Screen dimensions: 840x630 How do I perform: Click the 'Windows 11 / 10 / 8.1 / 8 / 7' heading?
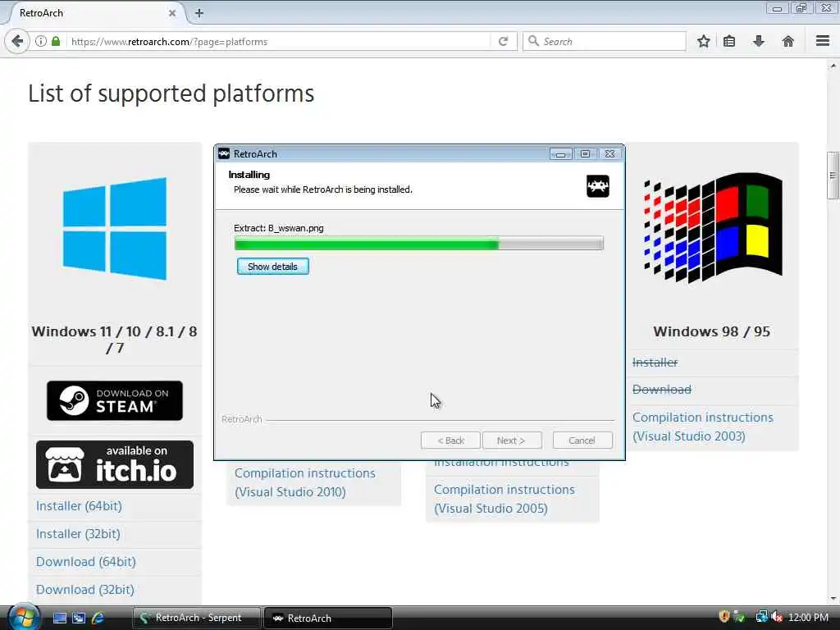(115, 340)
